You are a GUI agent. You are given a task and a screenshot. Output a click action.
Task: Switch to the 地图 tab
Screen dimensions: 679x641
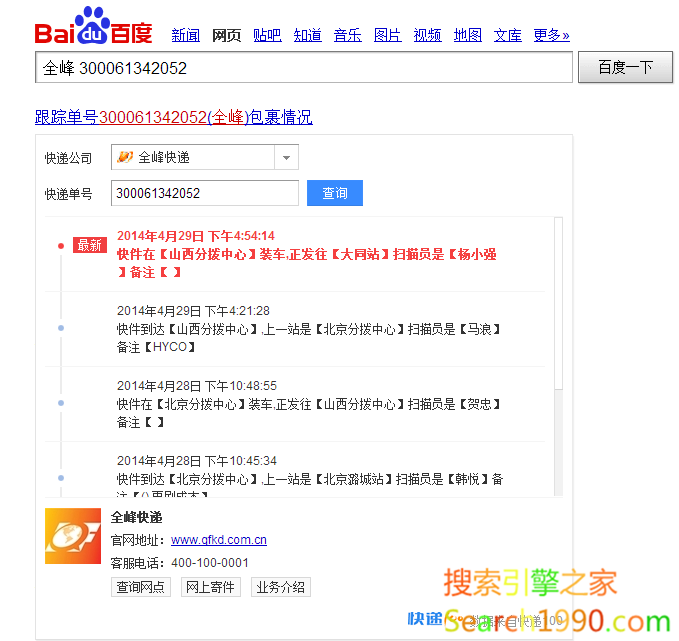(x=468, y=35)
